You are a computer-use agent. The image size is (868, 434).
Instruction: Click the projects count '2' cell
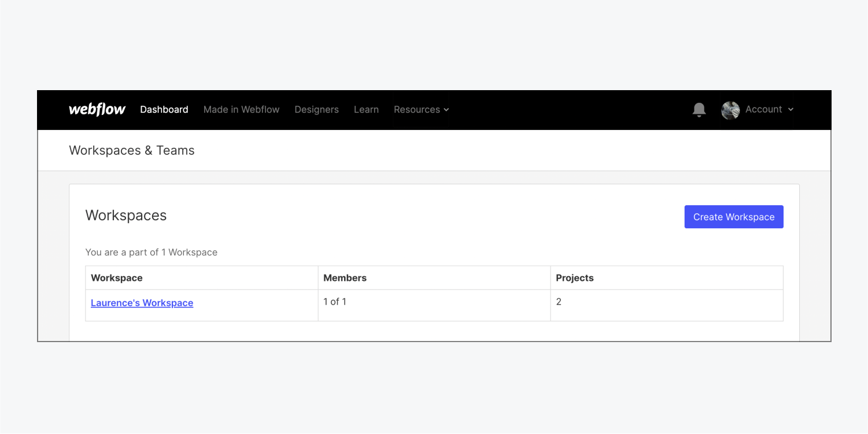tap(667, 305)
